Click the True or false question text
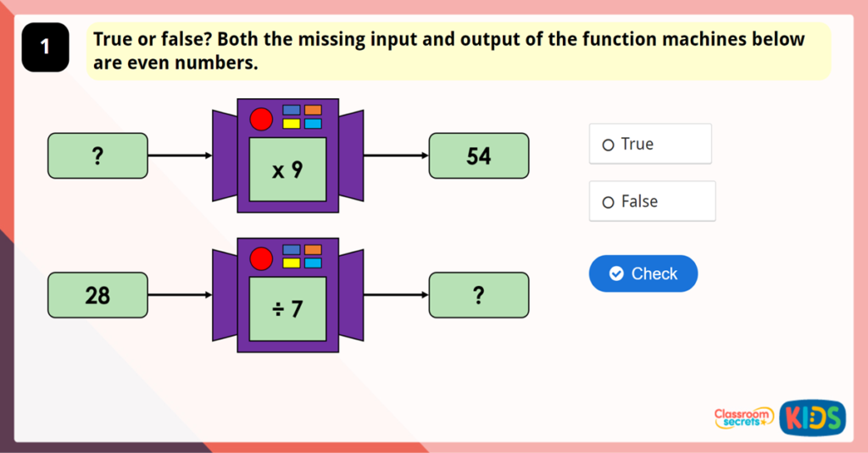 point(449,51)
